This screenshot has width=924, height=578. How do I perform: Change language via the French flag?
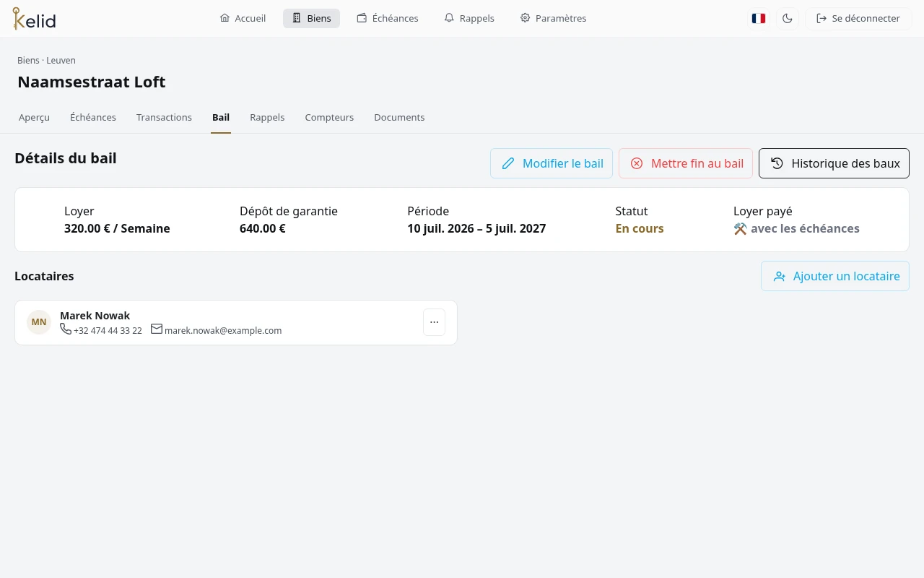point(758,19)
